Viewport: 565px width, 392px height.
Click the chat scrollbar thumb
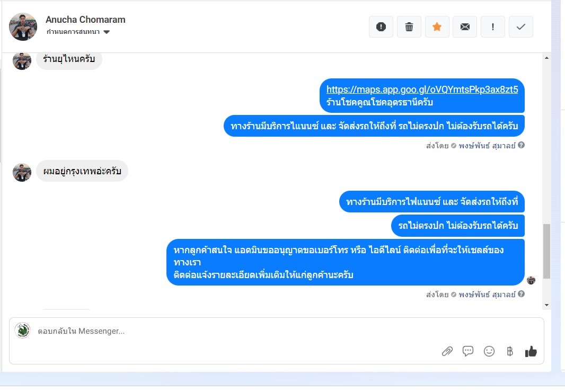pyautogui.click(x=546, y=251)
